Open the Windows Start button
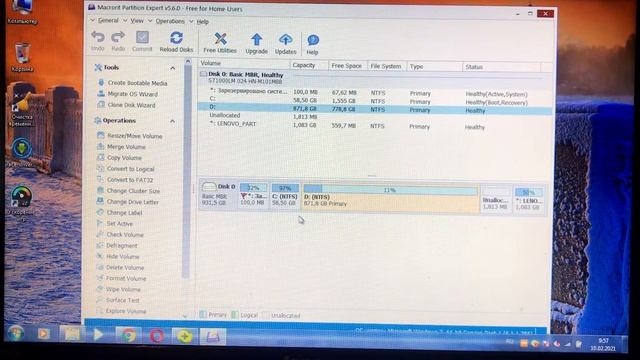 pos(15,334)
